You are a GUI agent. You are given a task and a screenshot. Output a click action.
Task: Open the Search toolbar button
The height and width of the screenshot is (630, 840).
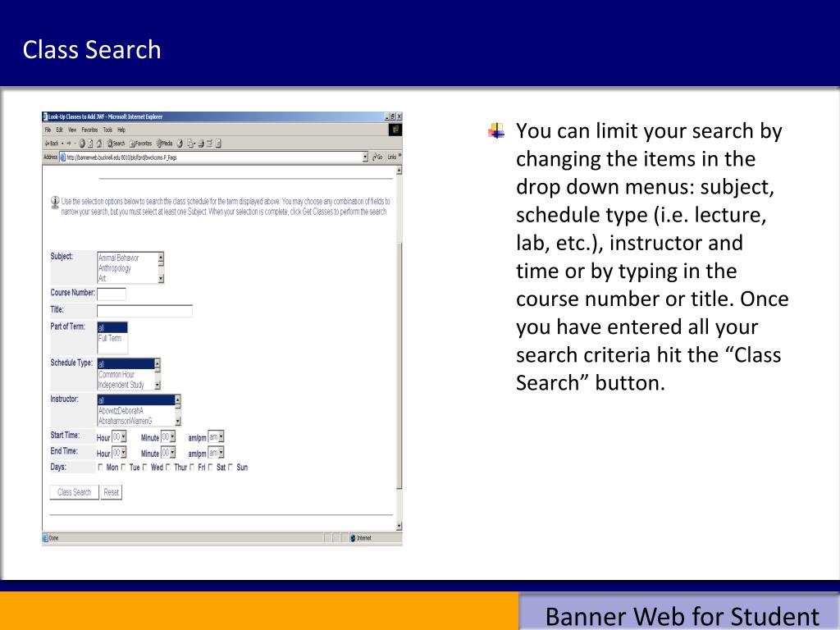116,143
